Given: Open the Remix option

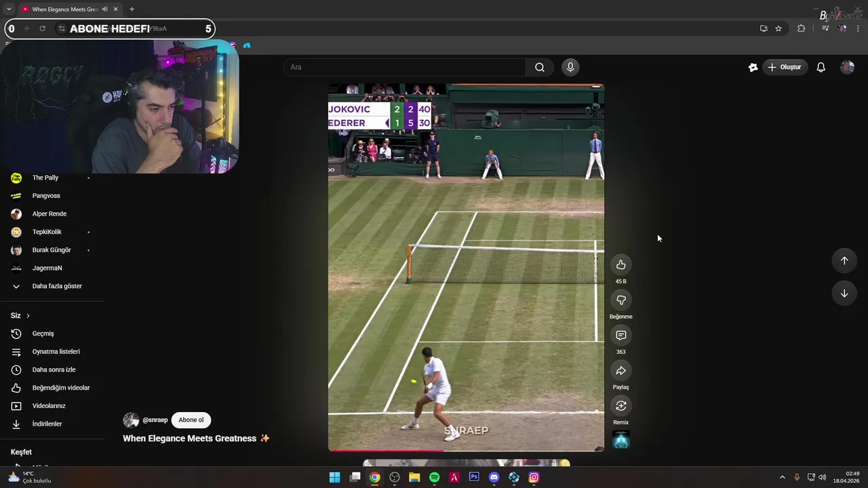Looking at the screenshot, I should coord(620,406).
